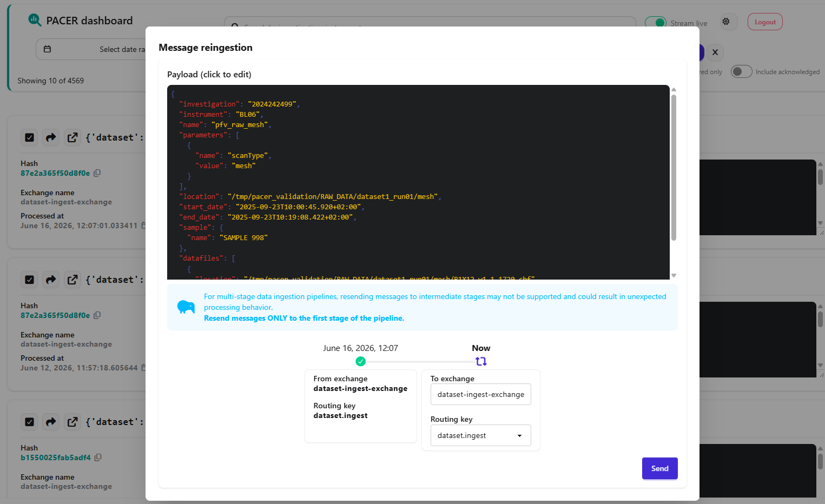Open in new window message processed June 12
The image size is (825, 504).
pos(72,280)
